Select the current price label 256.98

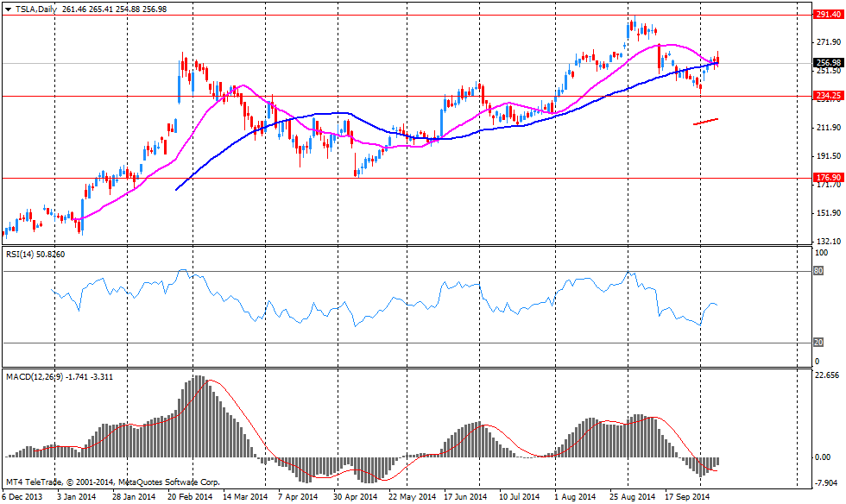(x=828, y=63)
